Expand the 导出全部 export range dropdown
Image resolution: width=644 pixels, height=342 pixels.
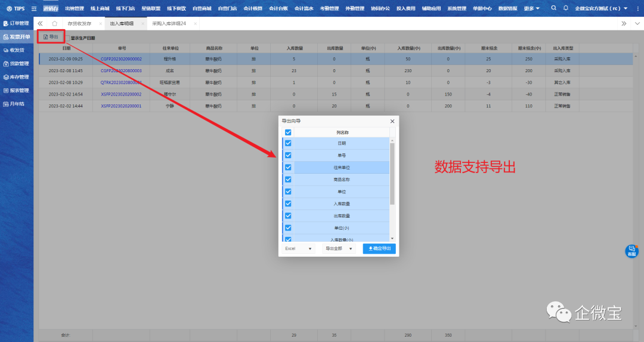tap(339, 248)
